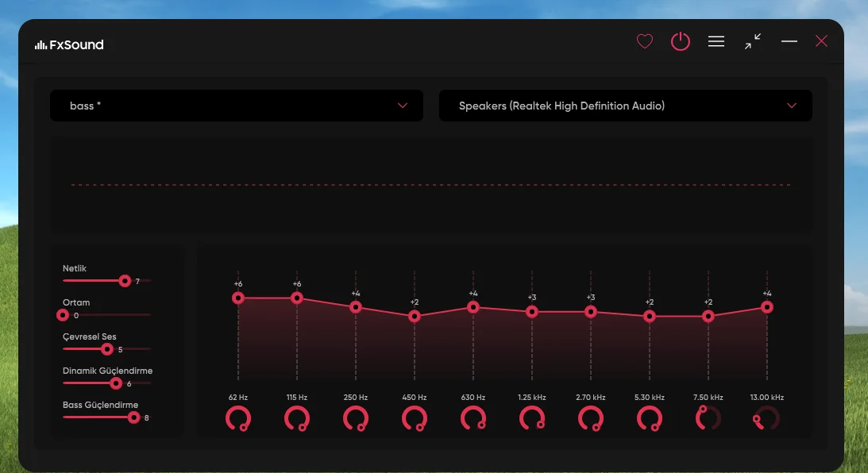Click the 13.00 kHz frequency label
868x473 pixels.
coord(766,398)
